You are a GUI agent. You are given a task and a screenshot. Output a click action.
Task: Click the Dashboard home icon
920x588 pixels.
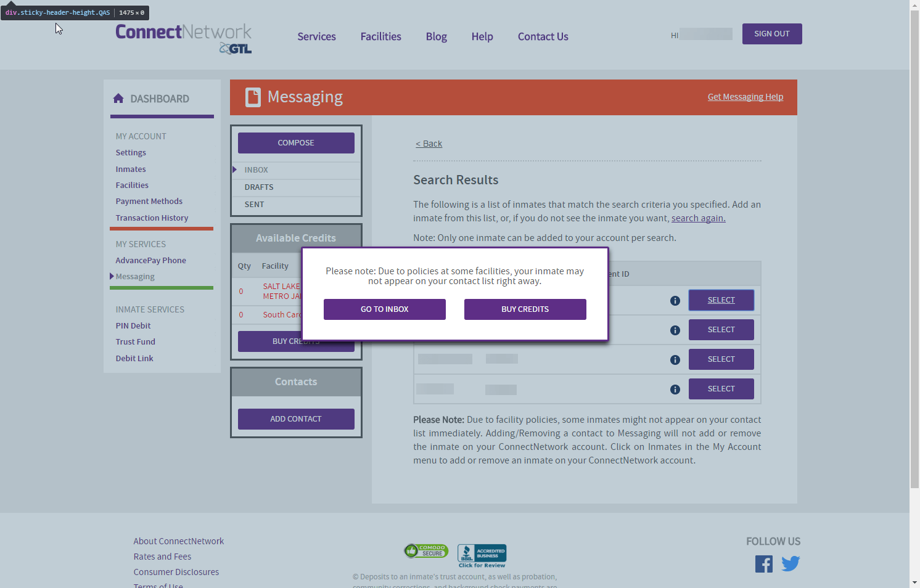point(118,99)
